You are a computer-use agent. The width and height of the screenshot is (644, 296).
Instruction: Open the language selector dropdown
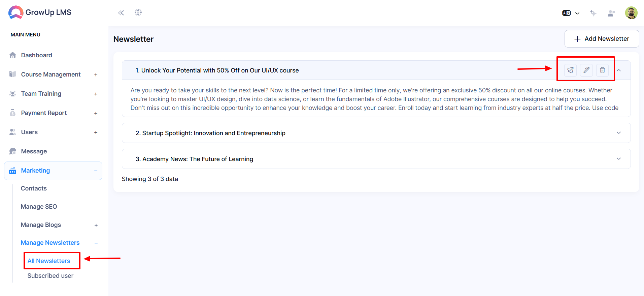pyautogui.click(x=571, y=13)
